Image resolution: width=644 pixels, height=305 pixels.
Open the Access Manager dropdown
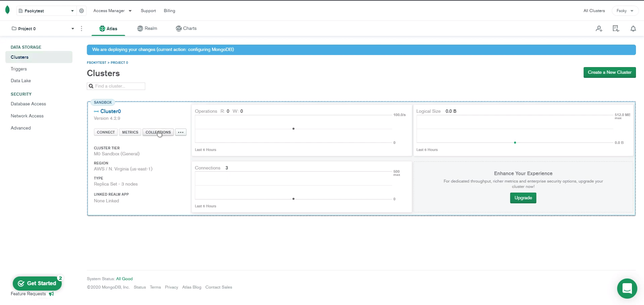(112, 11)
